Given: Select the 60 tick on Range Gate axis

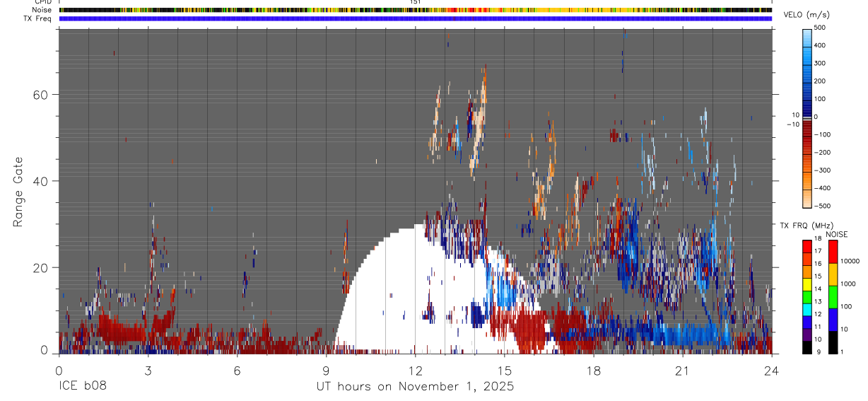Looking at the screenshot, I should coord(42,94).
